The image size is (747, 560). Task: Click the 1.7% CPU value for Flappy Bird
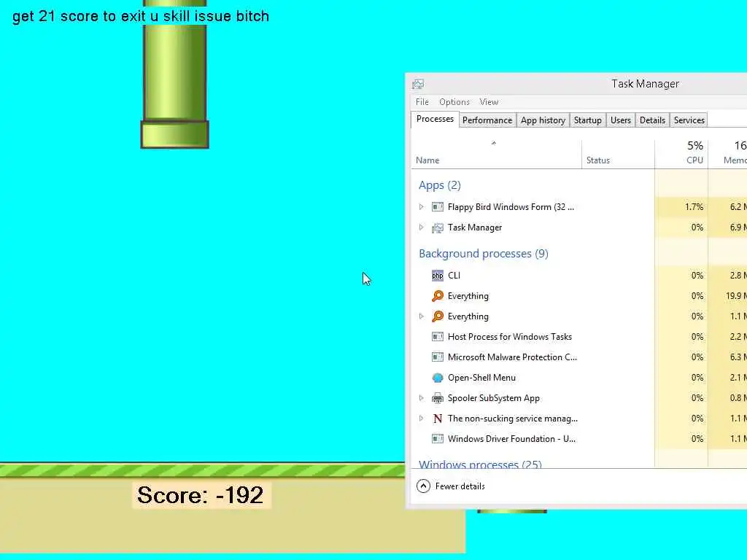coord(694,206)
